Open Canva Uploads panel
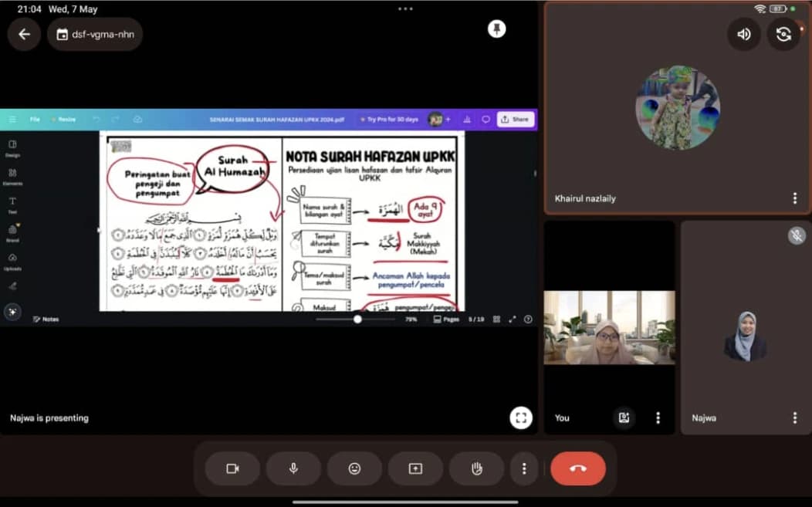The height and width of the screenshot is (507, 812). click(12, 262)
